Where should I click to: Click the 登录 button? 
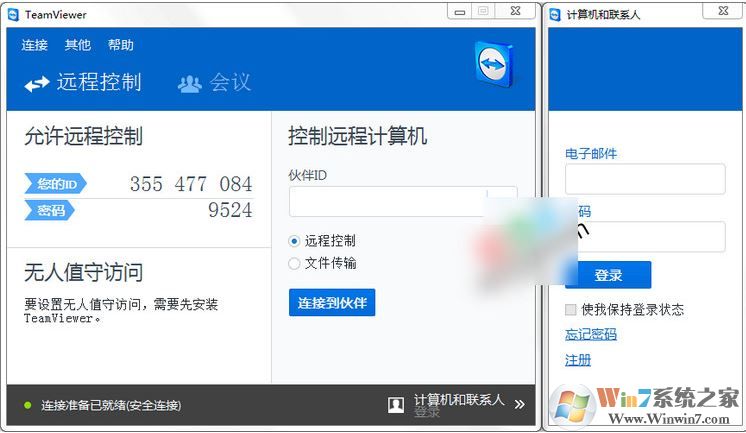[x=608, y=275]
